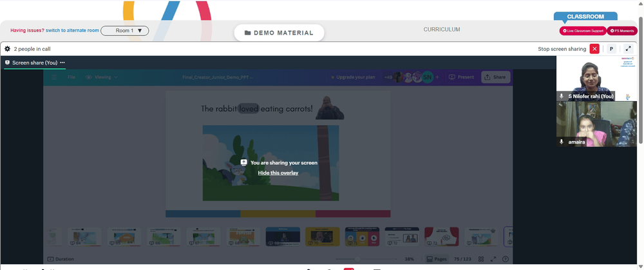Screen dimensions: 644x270
Task: Click 38% zoom value
Action: coord(409,259)
